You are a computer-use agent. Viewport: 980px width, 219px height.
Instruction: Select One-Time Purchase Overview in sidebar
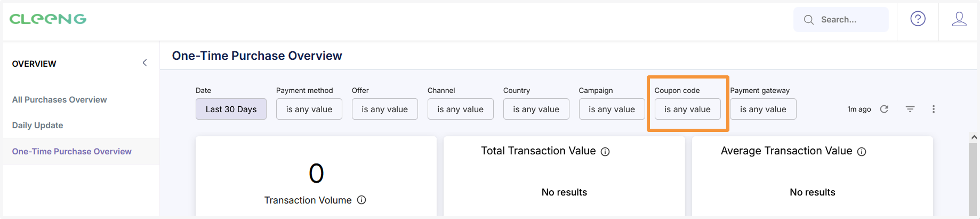click(x=81, y=151)
